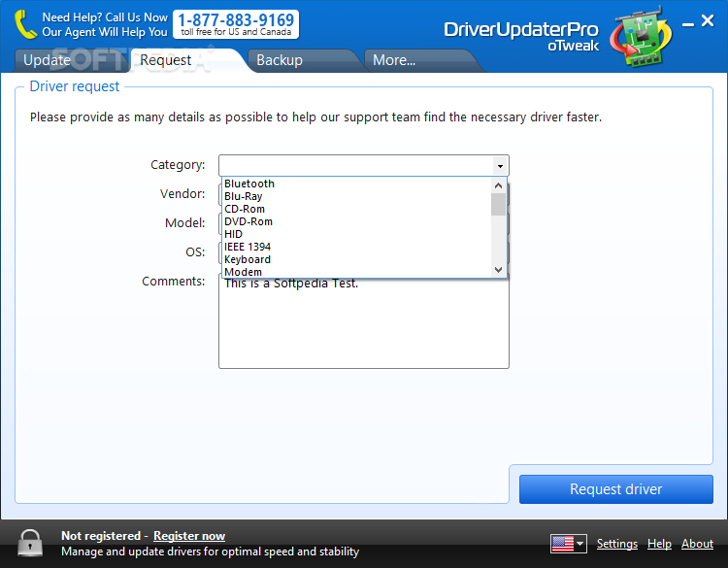
Task: Open the US flag language selector
Action: pos(569,544)
